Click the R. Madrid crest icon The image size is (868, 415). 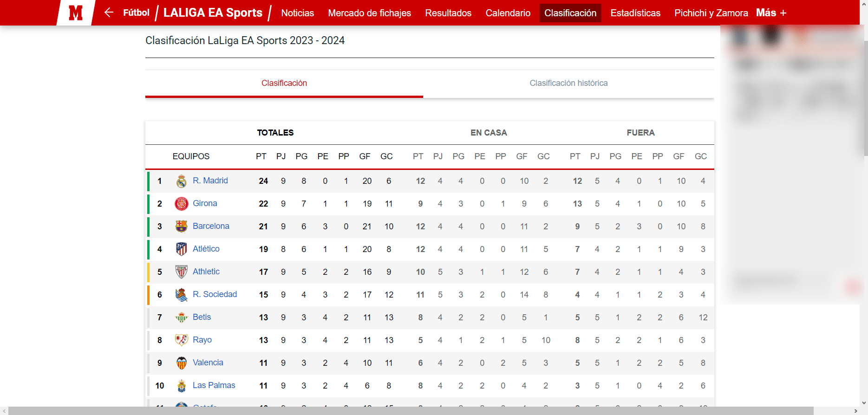[182, 181]
